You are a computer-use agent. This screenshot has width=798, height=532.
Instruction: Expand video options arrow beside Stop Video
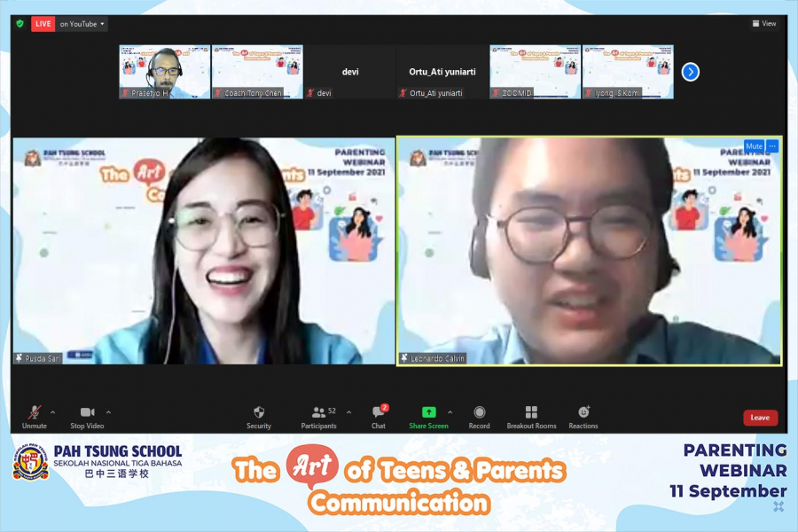(108, 412)
